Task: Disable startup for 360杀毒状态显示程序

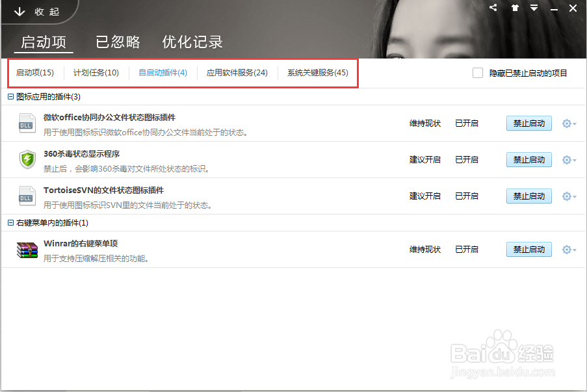Action: (x=529, y=160)
